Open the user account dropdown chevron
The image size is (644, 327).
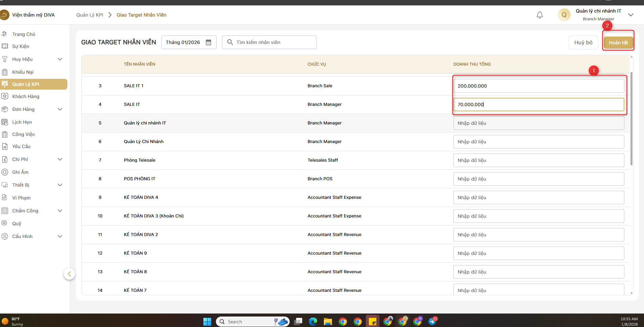click(630, 15)
